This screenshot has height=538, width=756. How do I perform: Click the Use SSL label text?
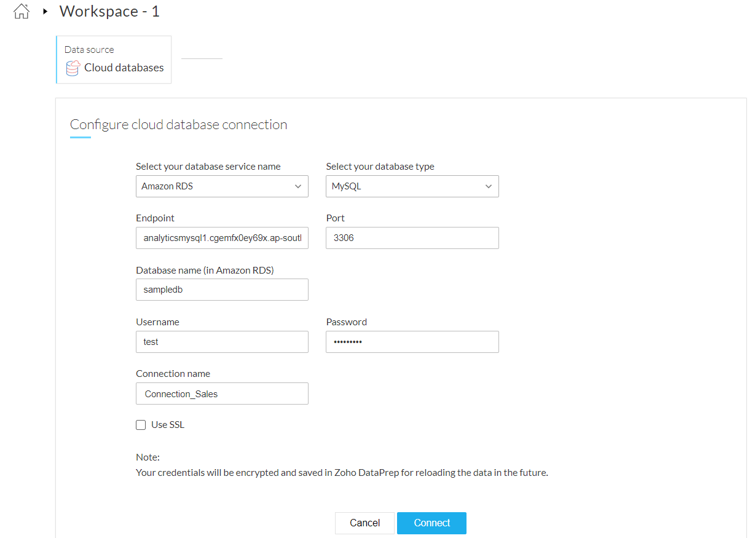[168, 425]
